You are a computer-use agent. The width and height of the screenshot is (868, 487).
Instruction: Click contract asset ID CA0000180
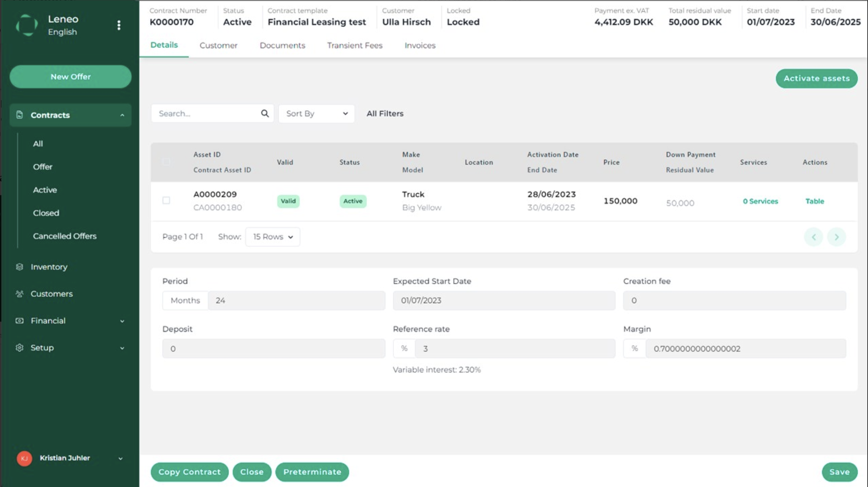218,208
